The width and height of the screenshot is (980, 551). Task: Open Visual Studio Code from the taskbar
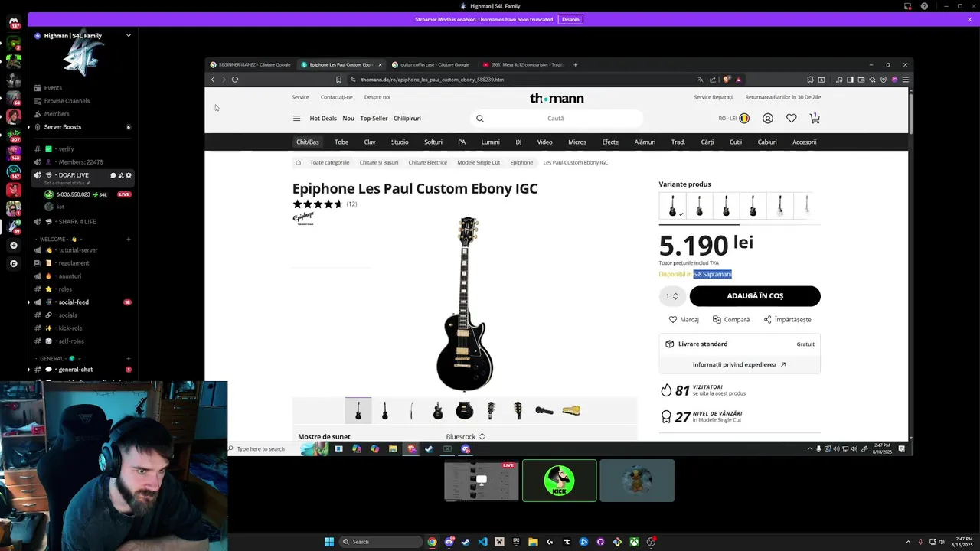(482, 542)
